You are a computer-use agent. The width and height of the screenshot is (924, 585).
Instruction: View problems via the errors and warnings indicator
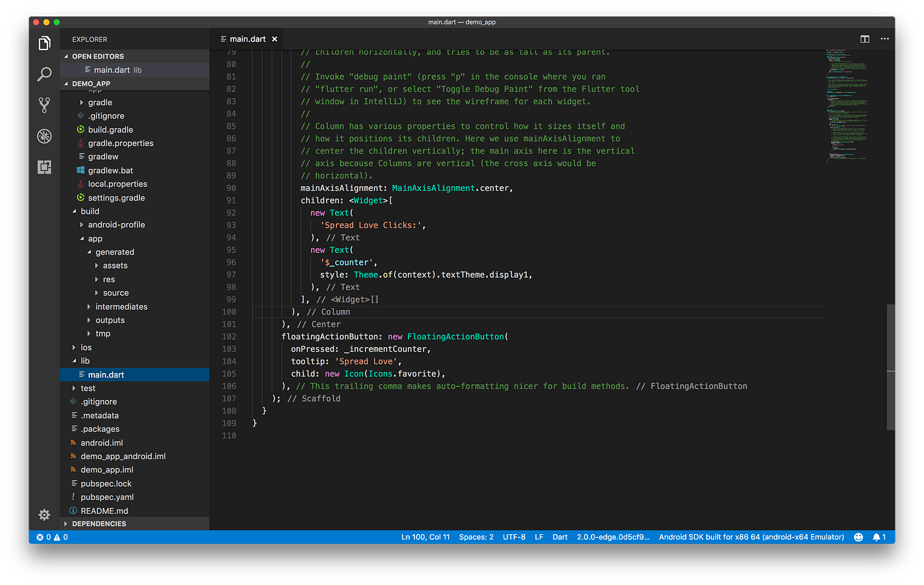click(x=49, y=537)
